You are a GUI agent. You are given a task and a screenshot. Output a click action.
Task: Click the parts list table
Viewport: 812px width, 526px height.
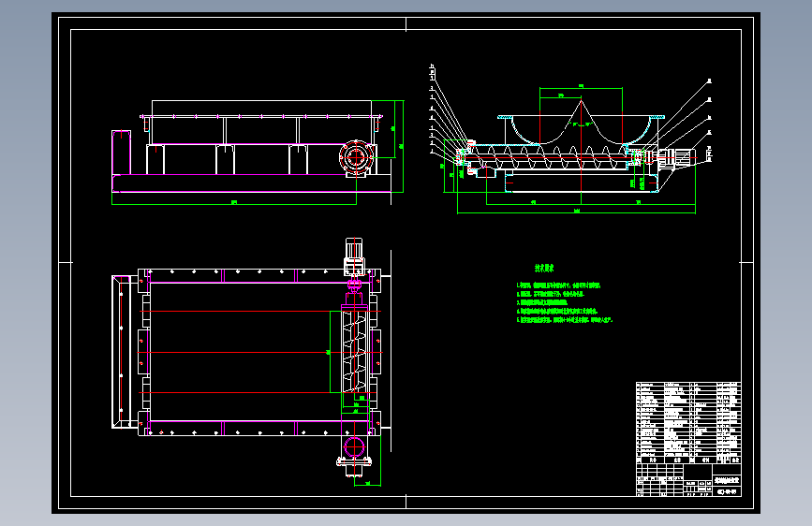pyautogui.click(x=688, y=422)
